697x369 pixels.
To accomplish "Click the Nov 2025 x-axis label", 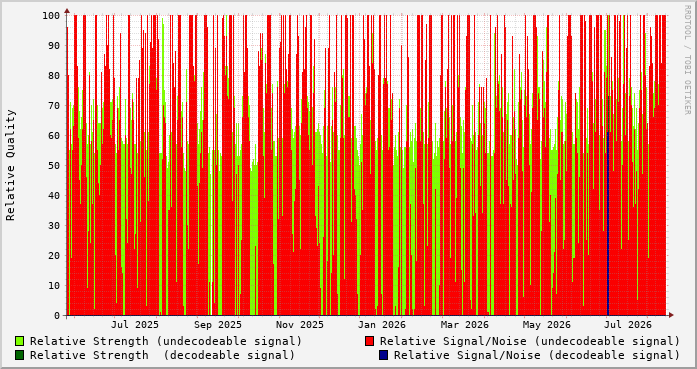I will tap(300, 325).
